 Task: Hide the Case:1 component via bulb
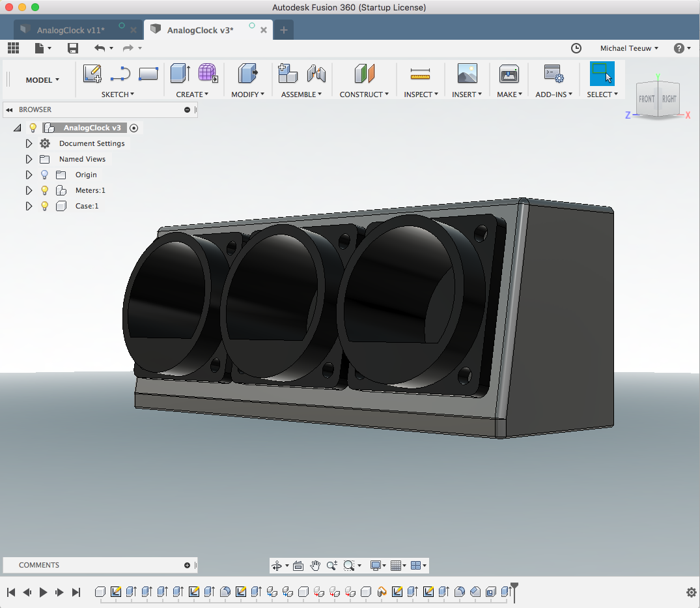[x=44, y=206]
